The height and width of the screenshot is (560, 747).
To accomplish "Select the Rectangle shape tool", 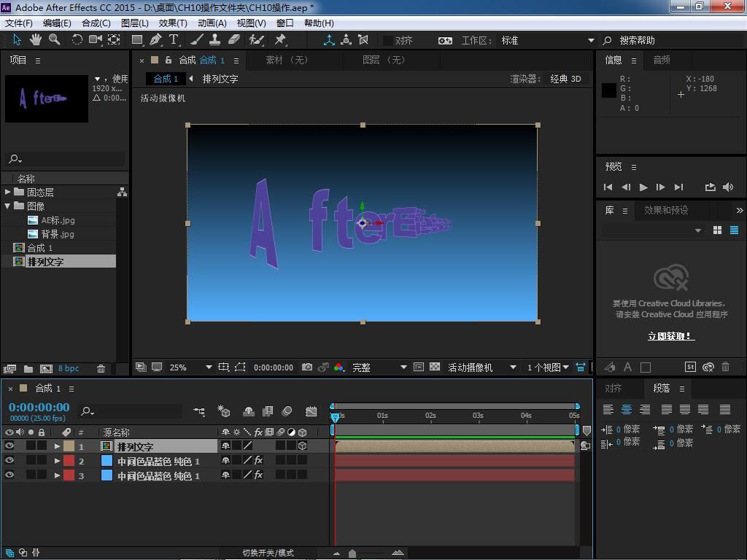I will (x=137, y=40).
